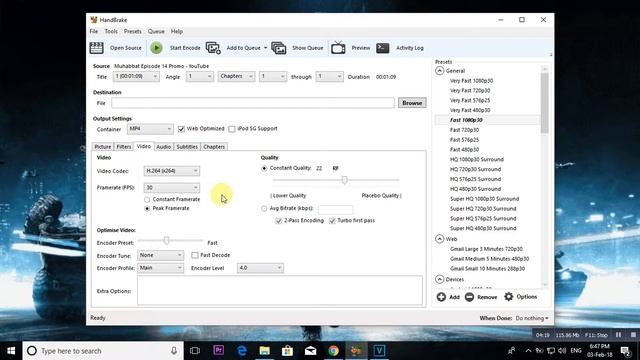Click the Windows Start button

(11, 351)
